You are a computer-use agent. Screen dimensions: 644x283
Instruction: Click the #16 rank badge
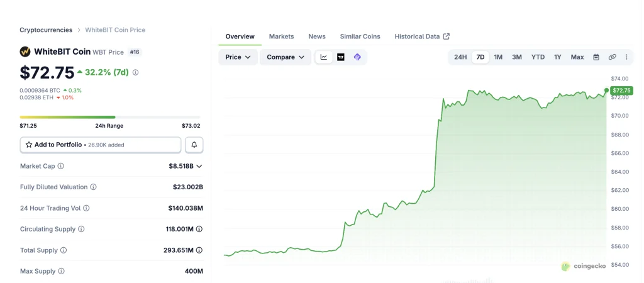[135, 52]
